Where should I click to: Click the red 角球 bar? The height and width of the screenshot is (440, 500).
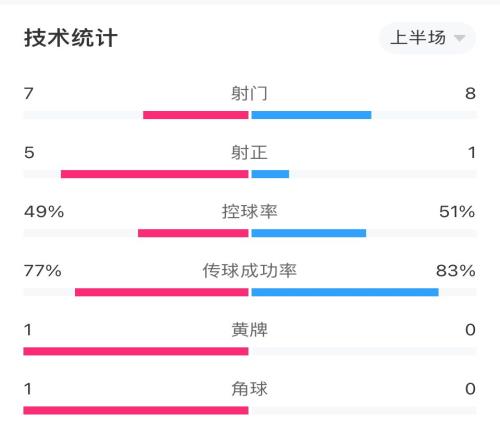(136, 410)
